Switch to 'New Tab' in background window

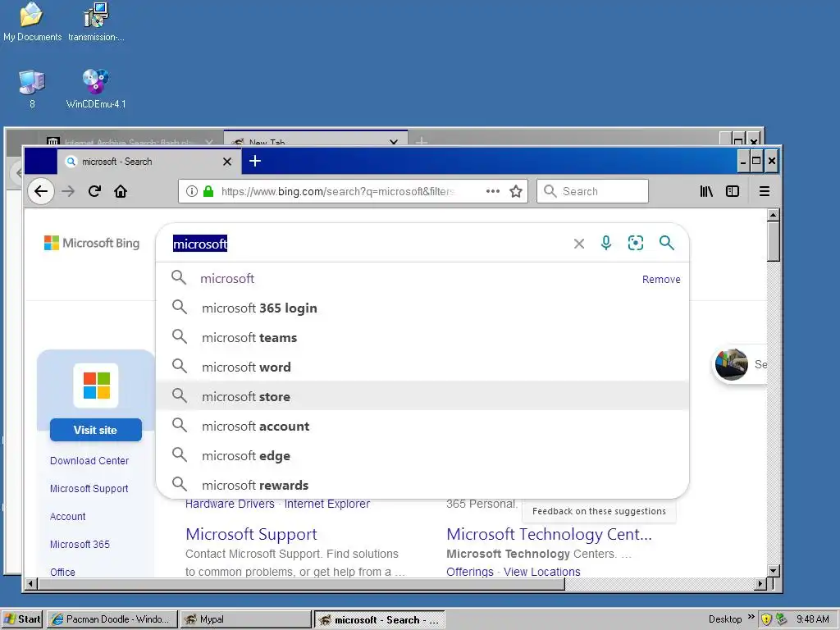315,138
